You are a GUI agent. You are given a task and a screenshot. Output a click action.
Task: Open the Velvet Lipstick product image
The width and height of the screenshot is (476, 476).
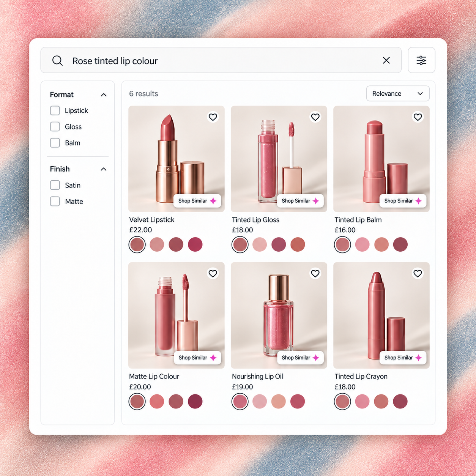coord(177,159)
